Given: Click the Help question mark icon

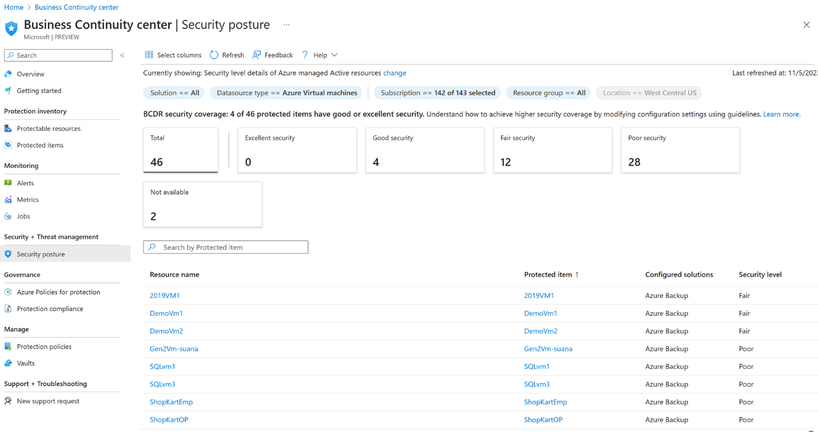Looking at the screenshot, I should tap(305, 55).
